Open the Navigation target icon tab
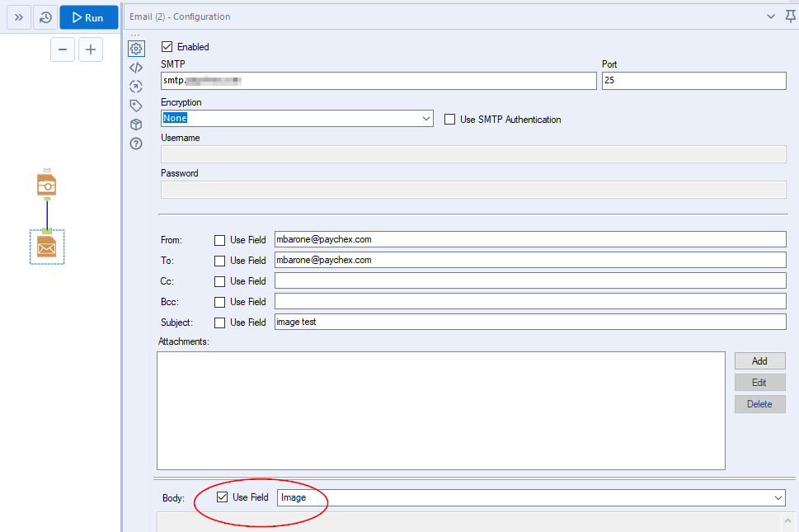The image size is (799, 532). coord(136,87)
